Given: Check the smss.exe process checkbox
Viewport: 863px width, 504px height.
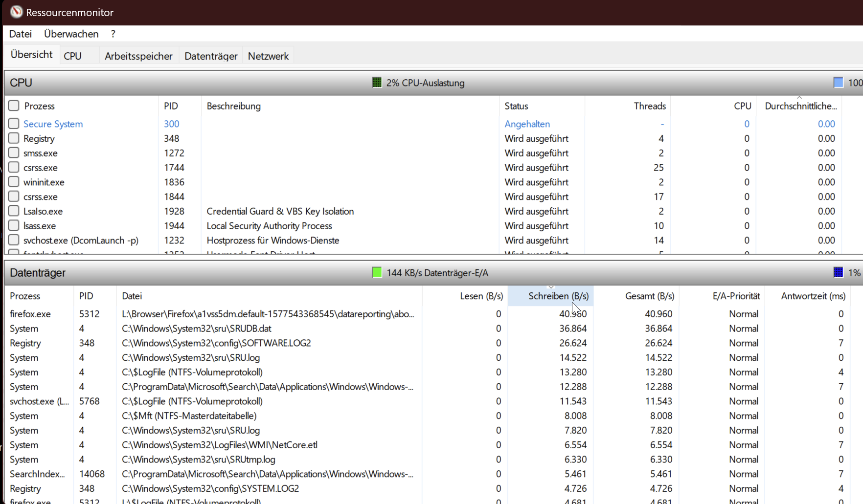Looking at the screenshot, I should point(14,153).
